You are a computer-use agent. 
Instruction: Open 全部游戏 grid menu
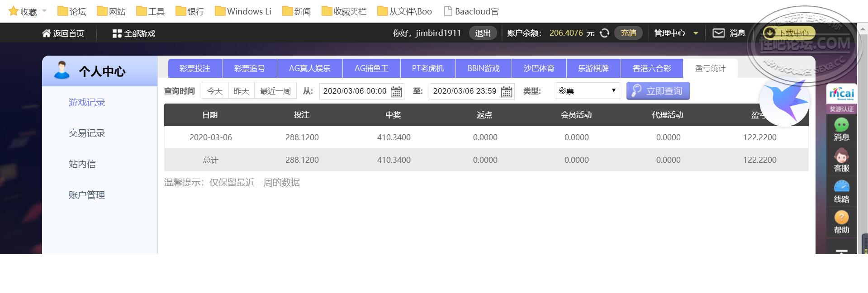pos(134,33)
